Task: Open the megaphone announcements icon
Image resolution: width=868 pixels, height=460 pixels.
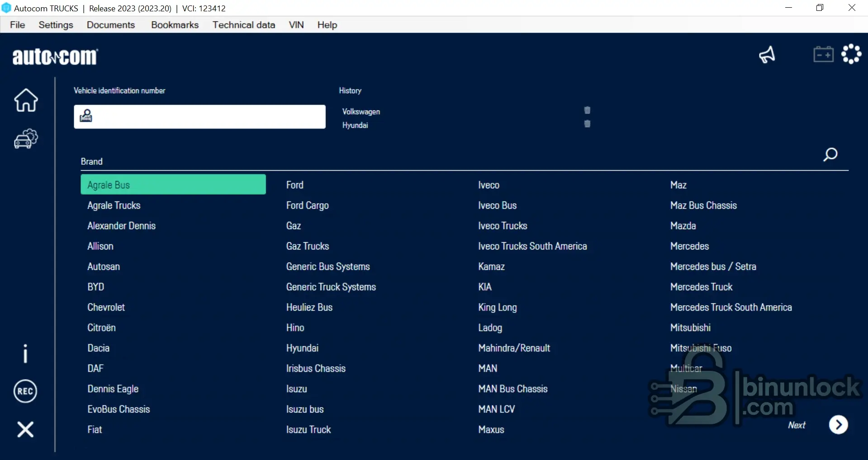Action: pos(767,55)
